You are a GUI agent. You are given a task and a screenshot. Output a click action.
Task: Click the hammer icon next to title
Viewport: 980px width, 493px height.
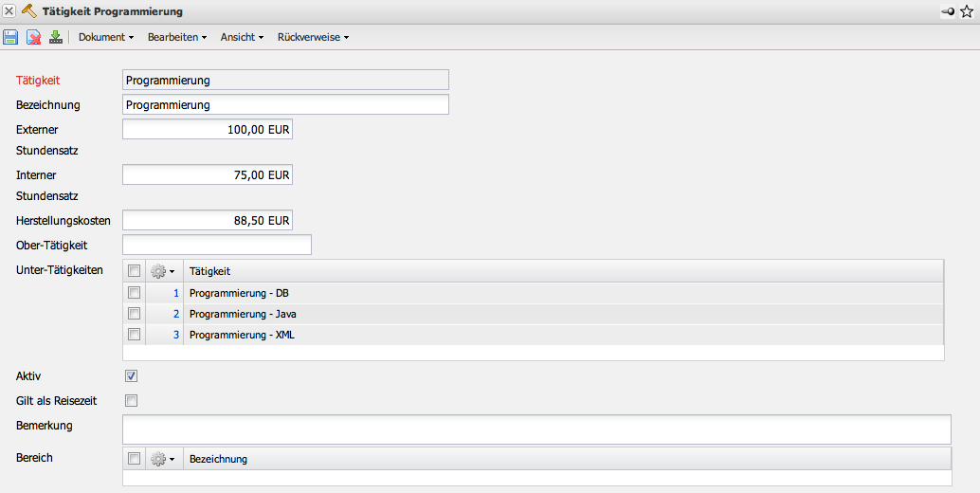28,11
